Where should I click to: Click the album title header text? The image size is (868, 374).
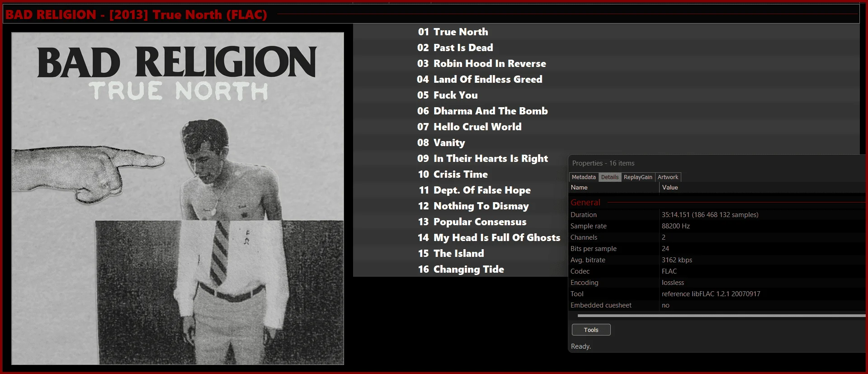click(137, 14)
